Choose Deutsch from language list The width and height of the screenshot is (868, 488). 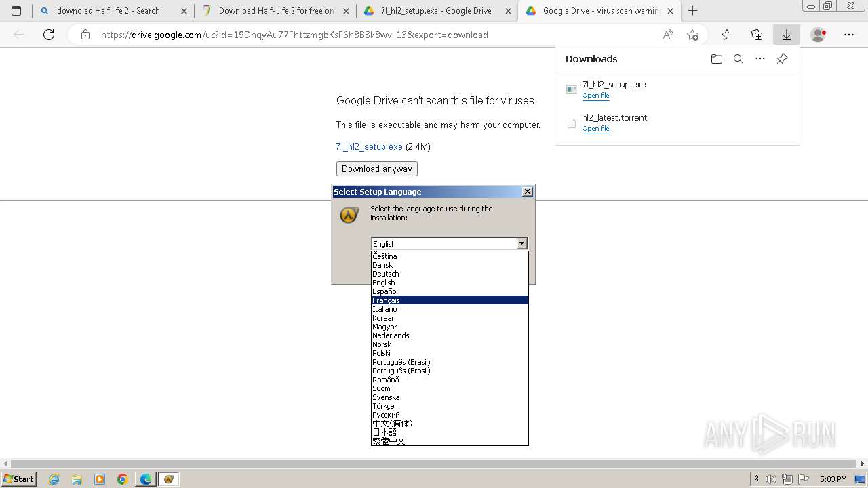[450, 274]
